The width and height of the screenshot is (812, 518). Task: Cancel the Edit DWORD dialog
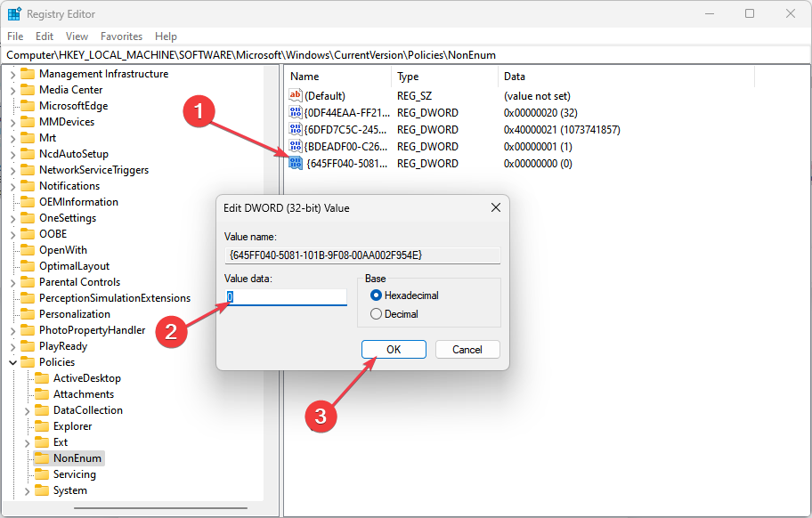[467, 349]
